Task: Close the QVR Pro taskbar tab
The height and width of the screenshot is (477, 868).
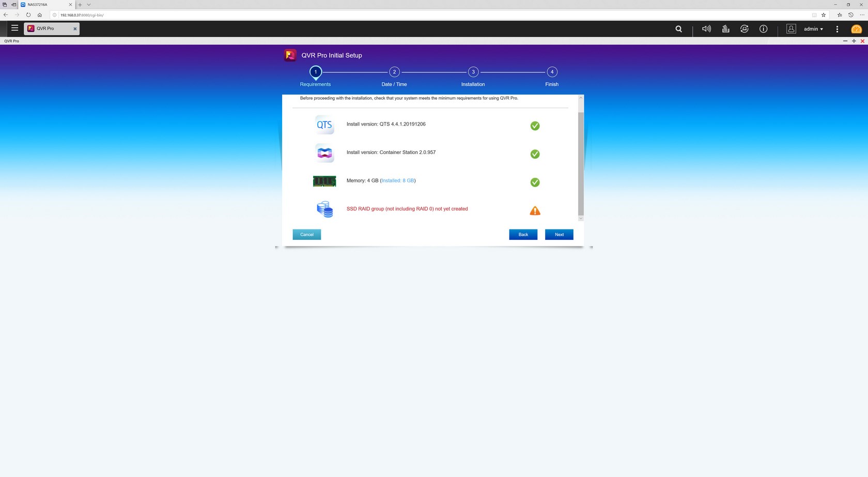Action: [x=75, y=29]
